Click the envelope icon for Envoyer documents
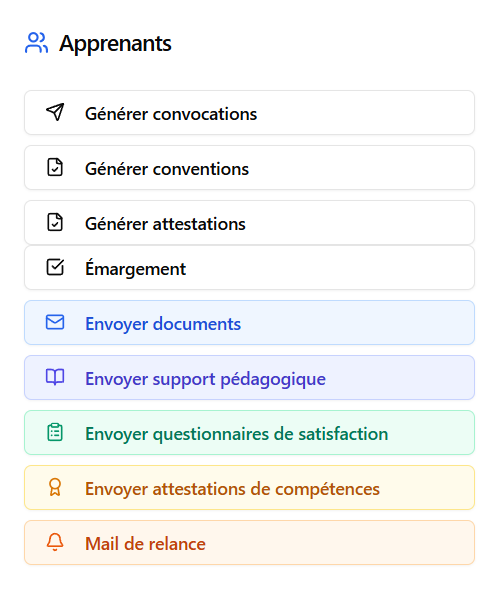Viewport: 500px width, 589px height. [x=55, y=322]
